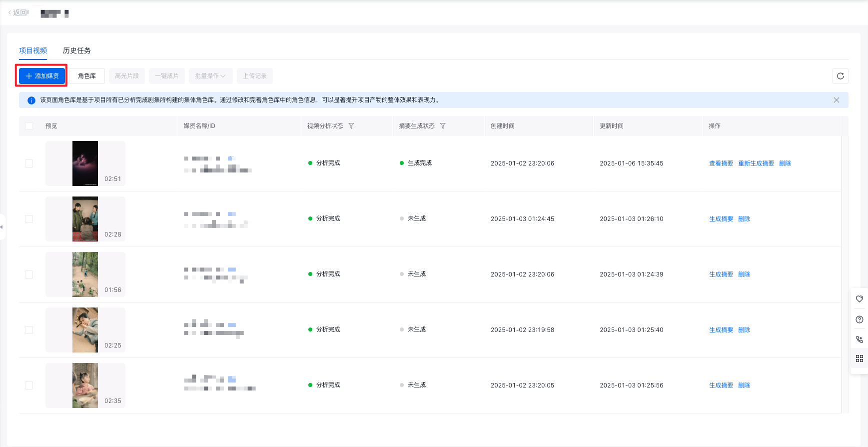The width and height of the screenshot is (868, 447).
Task: Open the 02:51 video thumbnail
Action: (x=85, y=163)
